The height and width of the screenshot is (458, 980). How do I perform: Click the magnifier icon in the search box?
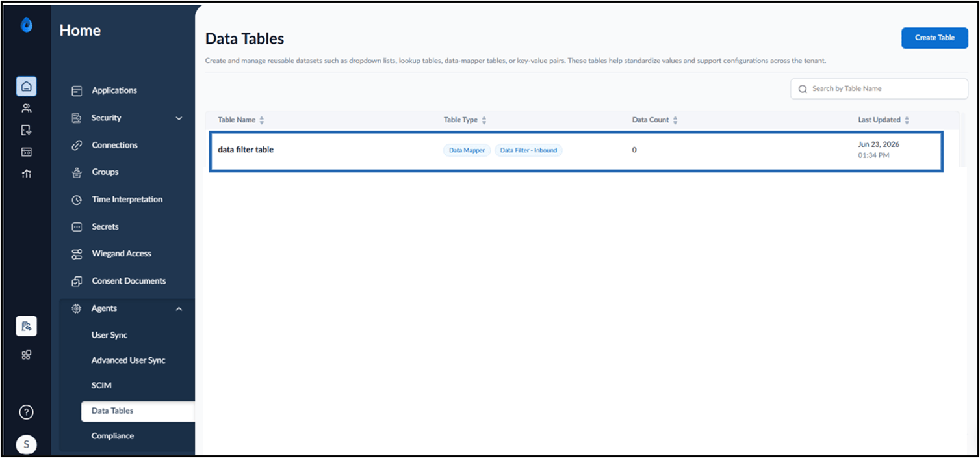click(x=803, y=89)
